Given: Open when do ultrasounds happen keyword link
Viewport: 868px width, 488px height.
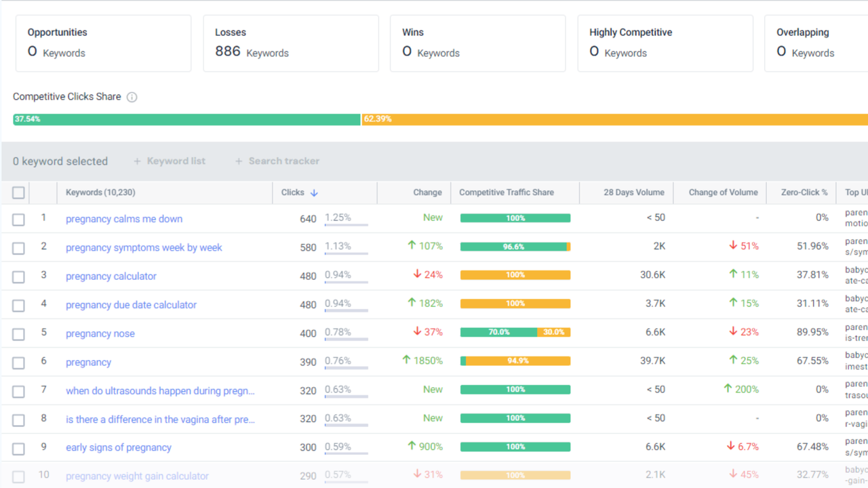Looking at the screenshot, I should 160,390.
